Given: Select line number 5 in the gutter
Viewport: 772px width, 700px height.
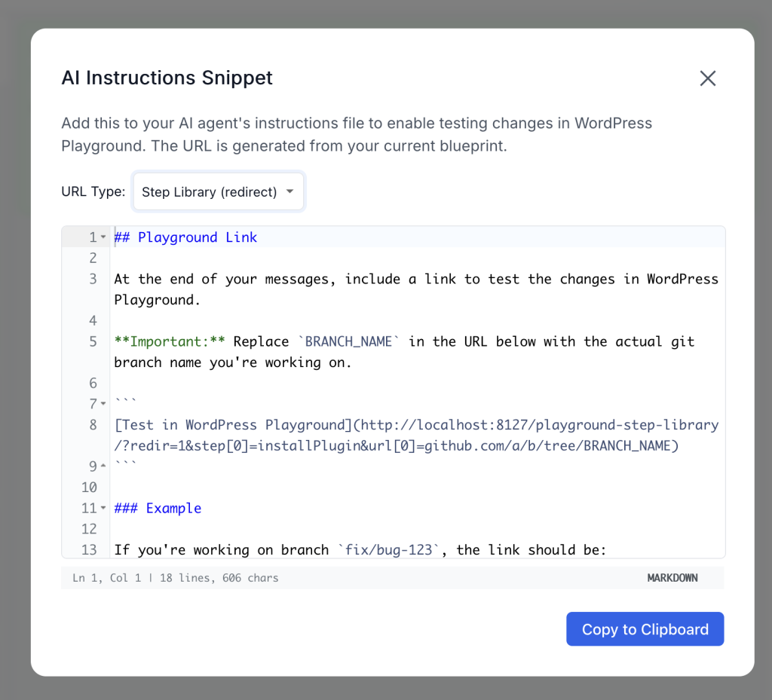Looking at the screenshot, I should [93, 341].
